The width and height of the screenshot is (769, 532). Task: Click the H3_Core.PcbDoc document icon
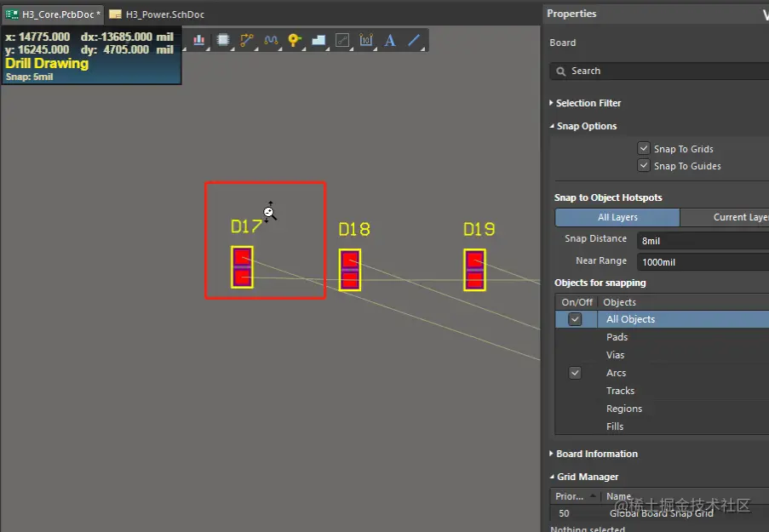tap(12, 14)
